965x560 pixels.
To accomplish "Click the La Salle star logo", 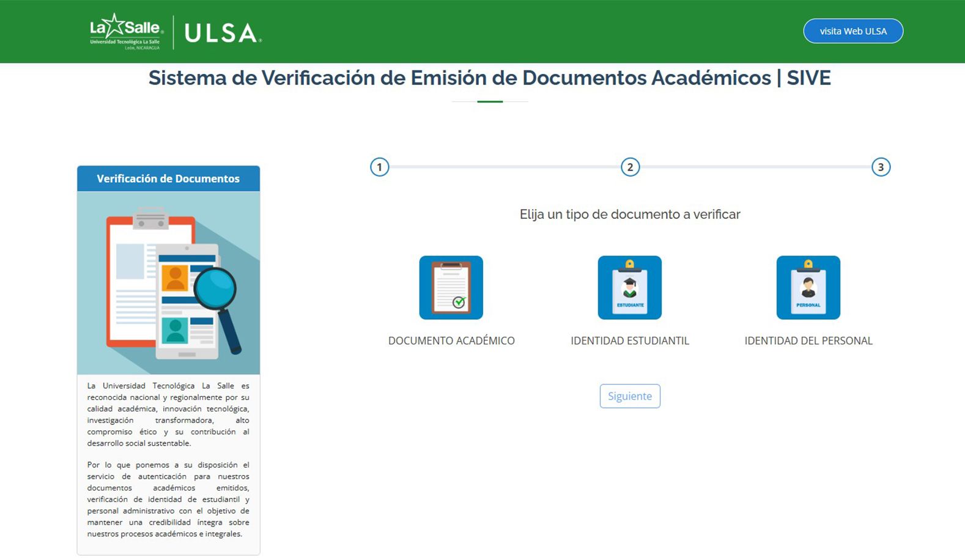I will pyautogui.click(x=125, y=31).
